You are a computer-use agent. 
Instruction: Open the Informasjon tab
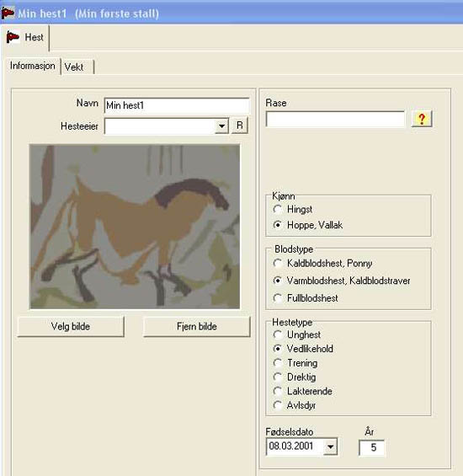point(33,66)
